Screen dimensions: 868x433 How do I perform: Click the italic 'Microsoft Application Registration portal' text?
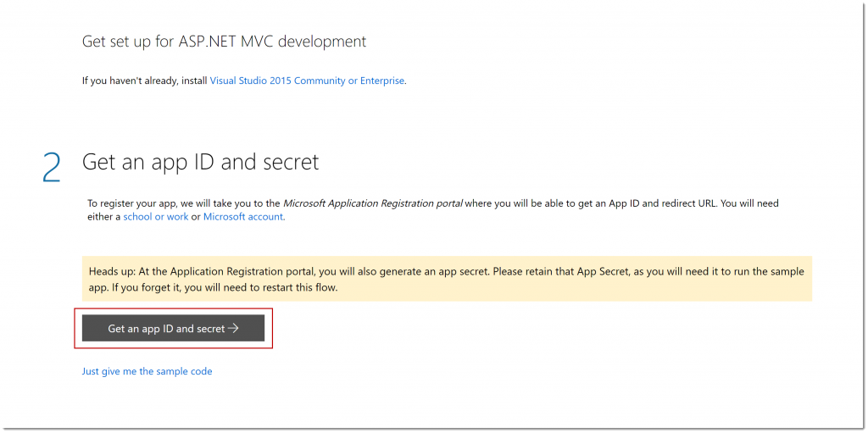click(373, 203)
